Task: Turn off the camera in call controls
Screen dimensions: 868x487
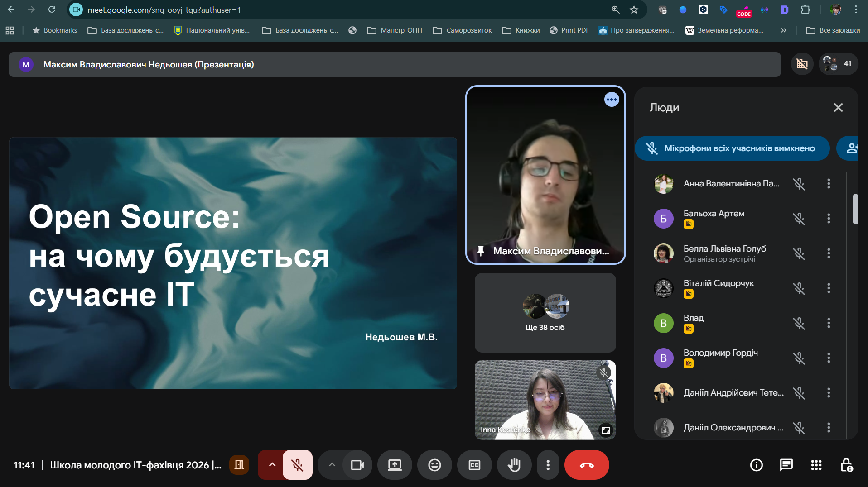Action: click(357, 465)
